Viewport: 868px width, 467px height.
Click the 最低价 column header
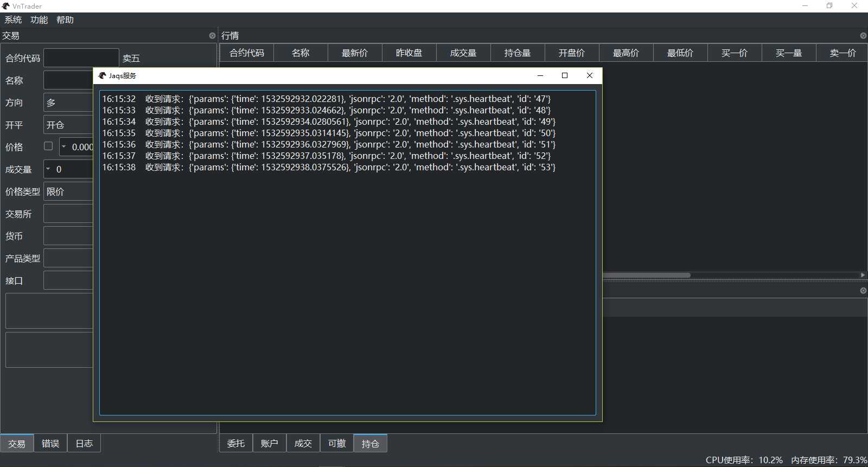point(680,53)
